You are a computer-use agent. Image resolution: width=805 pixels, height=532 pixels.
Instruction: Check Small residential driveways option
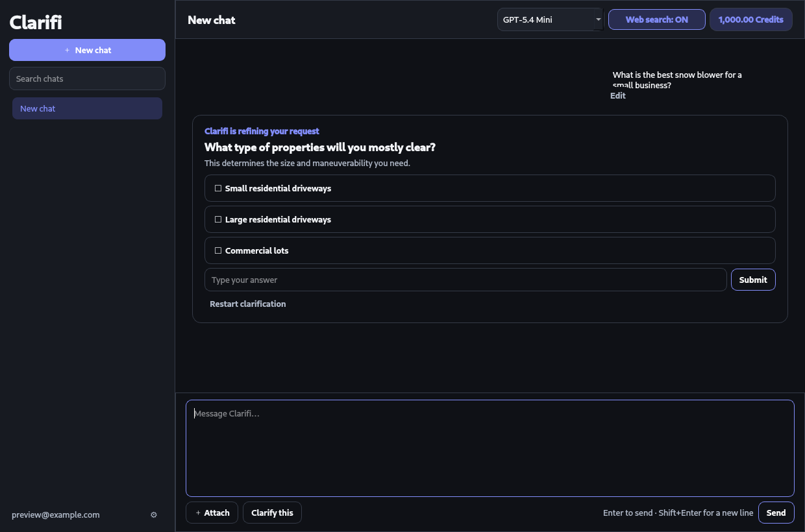[x=489, y=188]
